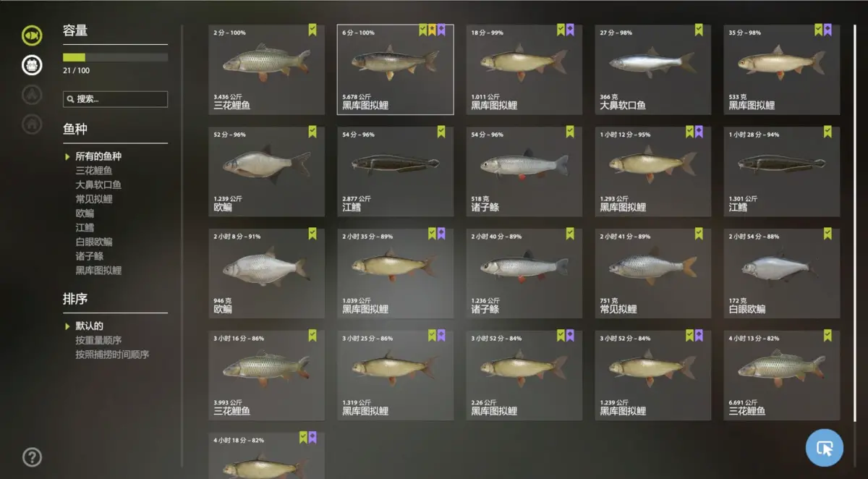Filter list by 黑库图拟鲤
Screen dimensions: 868x479
(98, 270)
